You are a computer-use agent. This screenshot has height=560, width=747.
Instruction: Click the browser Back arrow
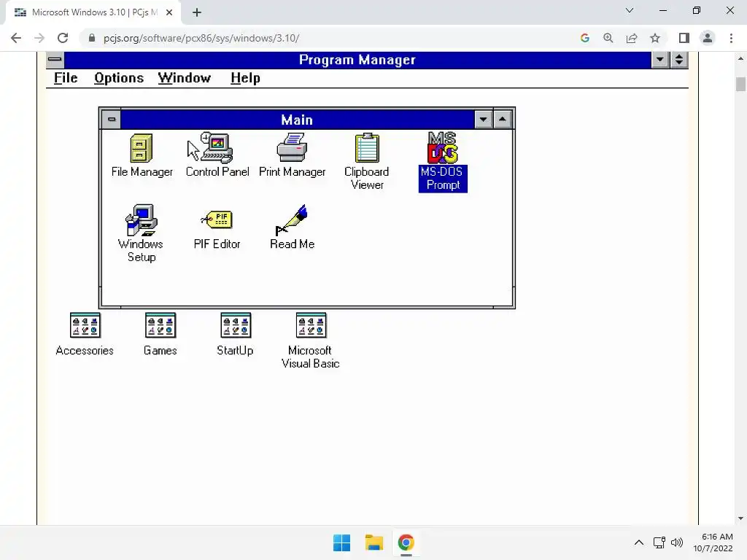16,38
